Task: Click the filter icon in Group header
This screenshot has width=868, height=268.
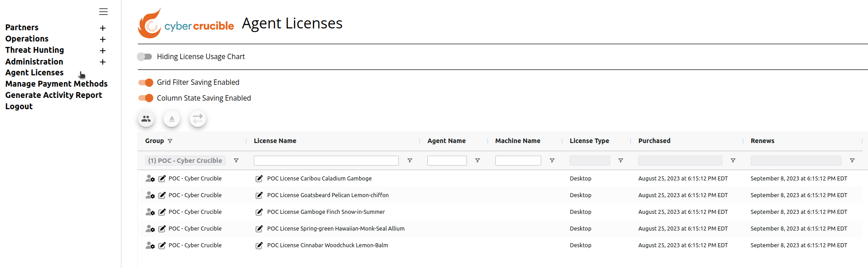Action: 170,141
